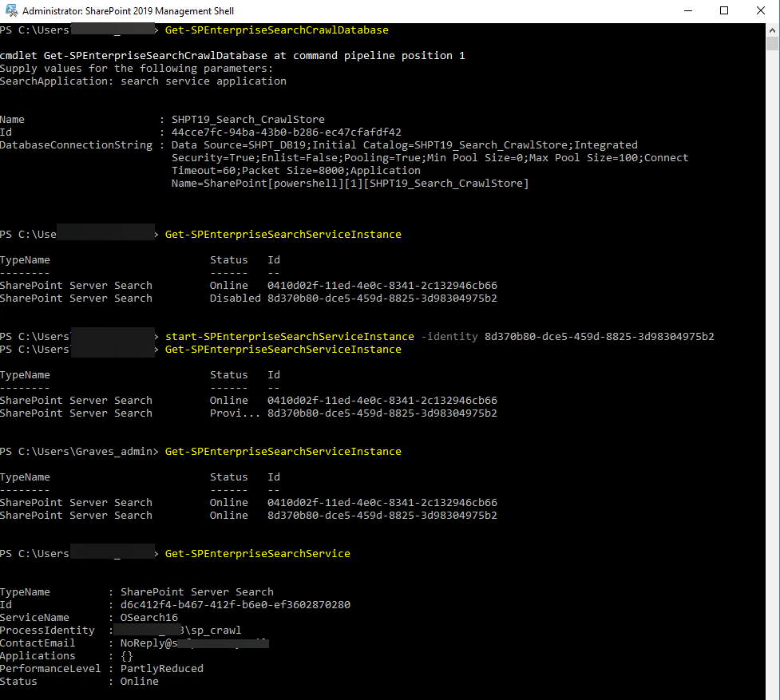The image size is (780, 700).
Task: Click the Applications {} value
Action: (x=127, y=656)
